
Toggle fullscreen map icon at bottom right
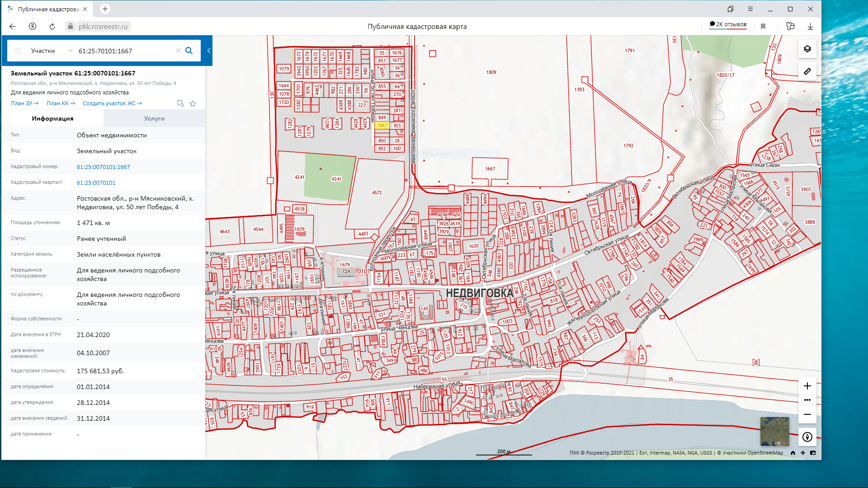[x=813, y=453]
